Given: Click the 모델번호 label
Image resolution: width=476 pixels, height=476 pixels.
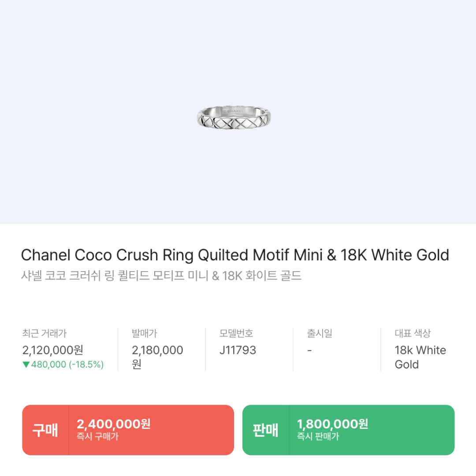Looking at the screenshot, I should point(237,334).
